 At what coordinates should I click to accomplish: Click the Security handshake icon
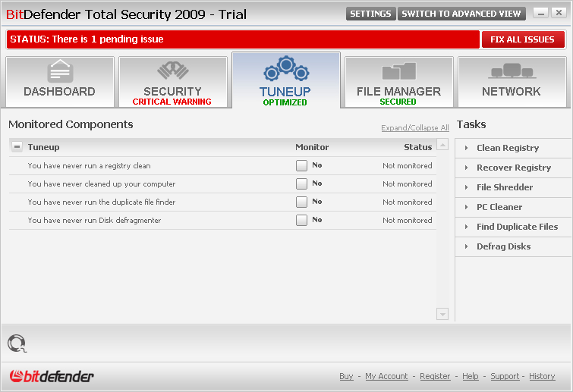[x=173, y=71]
